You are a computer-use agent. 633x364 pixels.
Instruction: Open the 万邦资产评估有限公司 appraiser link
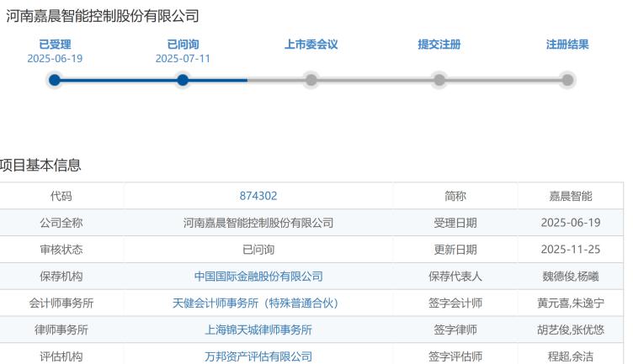point(258,357)
